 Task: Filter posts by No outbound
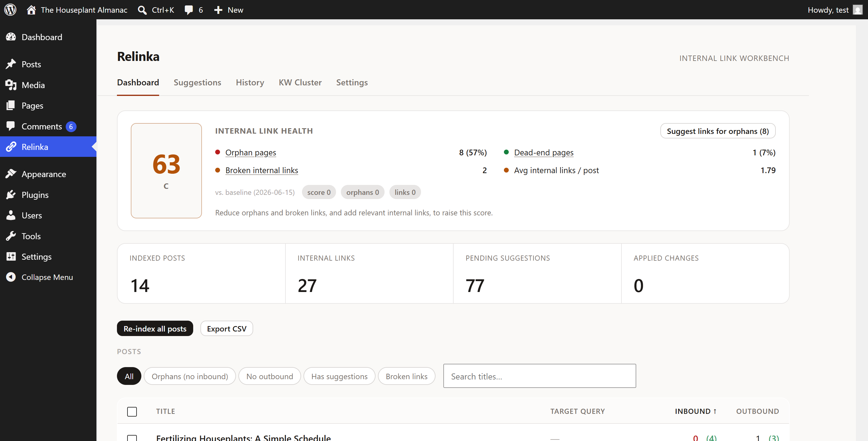(269, 376)
